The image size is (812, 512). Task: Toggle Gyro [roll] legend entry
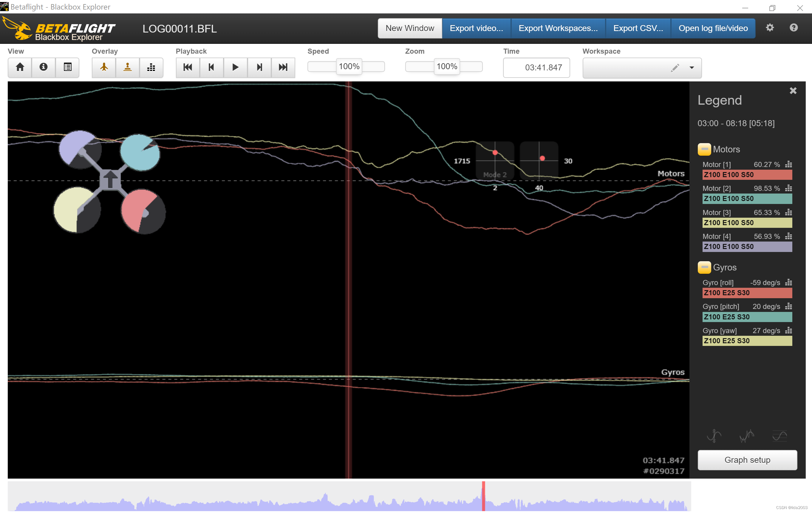click(718, 283)
